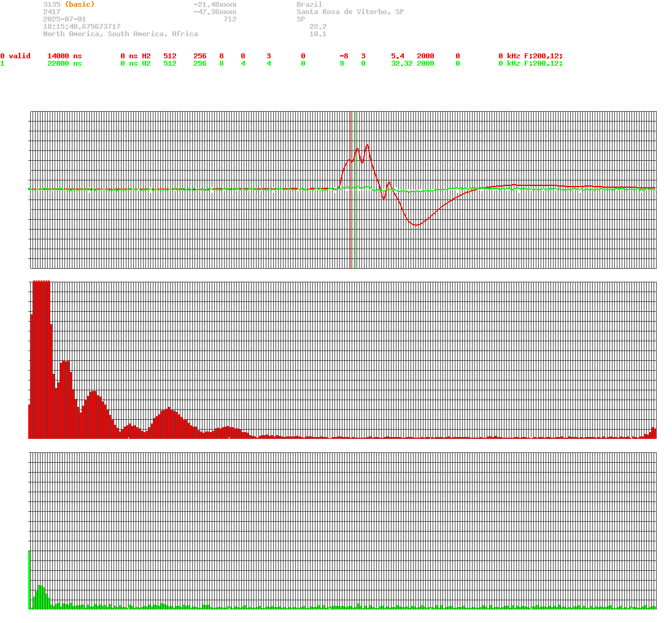The height and width of the screenshot is (623, 672).
Task: Select the altitude value 712
Action: (x=230, y=19)
